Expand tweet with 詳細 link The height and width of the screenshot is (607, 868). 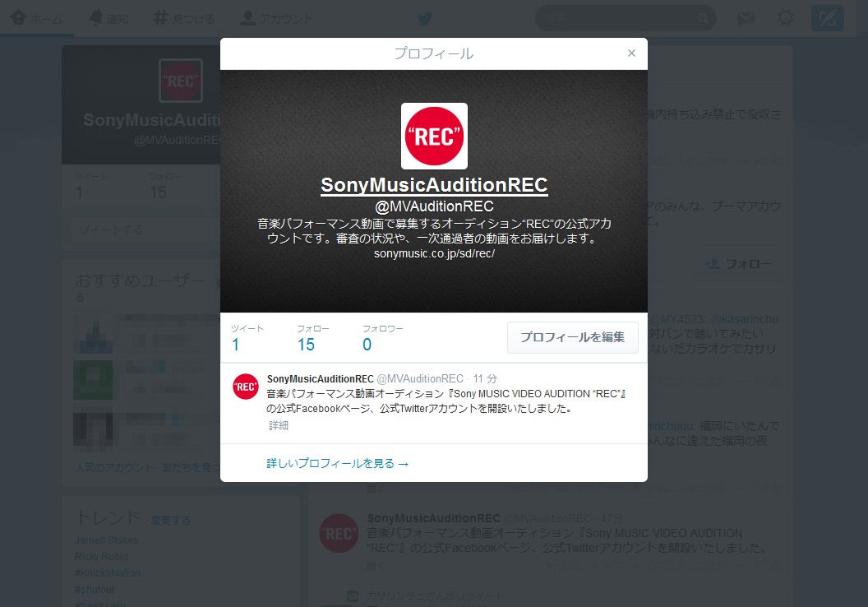(x=279, y=425)
